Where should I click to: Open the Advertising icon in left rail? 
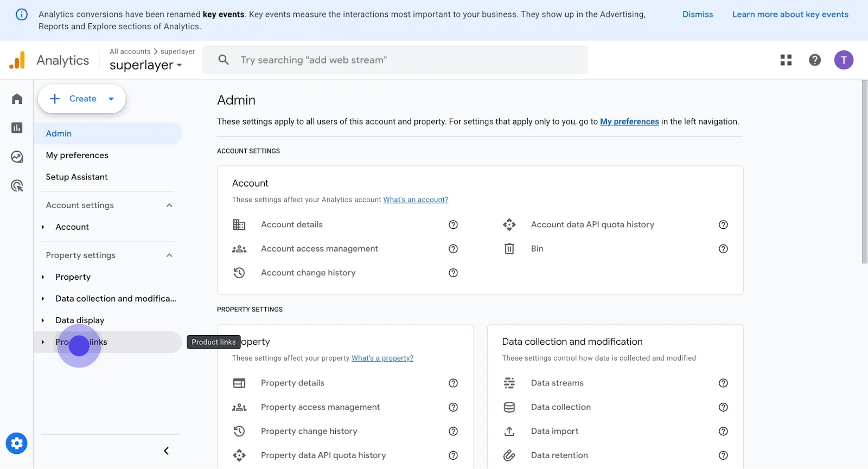pos(17,186)
